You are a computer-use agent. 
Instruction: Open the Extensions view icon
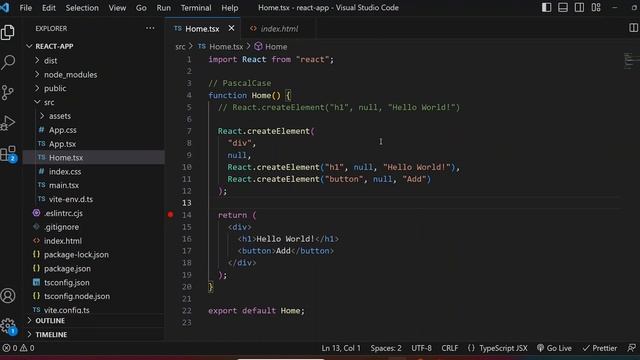pyautogui.click(x=8, y=153)
